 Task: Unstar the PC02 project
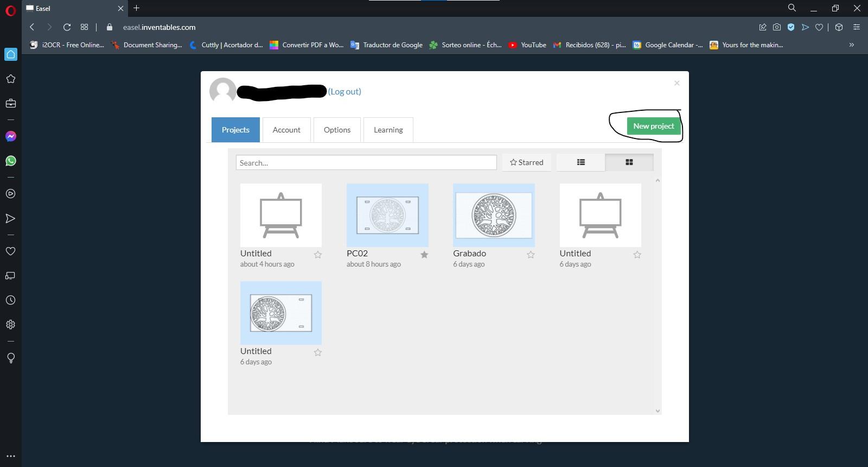[424, 255]
